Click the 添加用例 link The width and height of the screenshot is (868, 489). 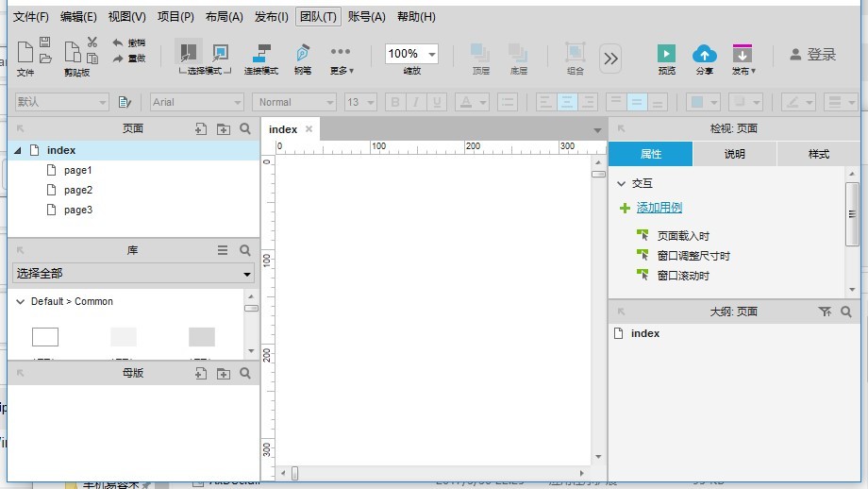[659, 208]
